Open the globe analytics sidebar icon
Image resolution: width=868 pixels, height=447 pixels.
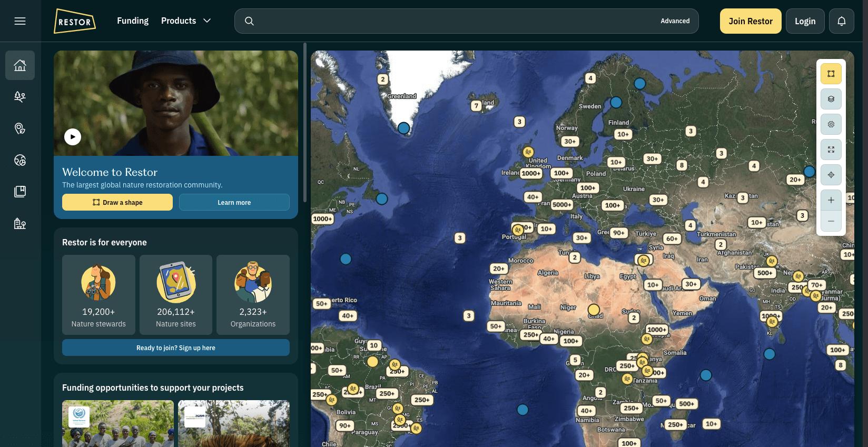coord(20,160)
